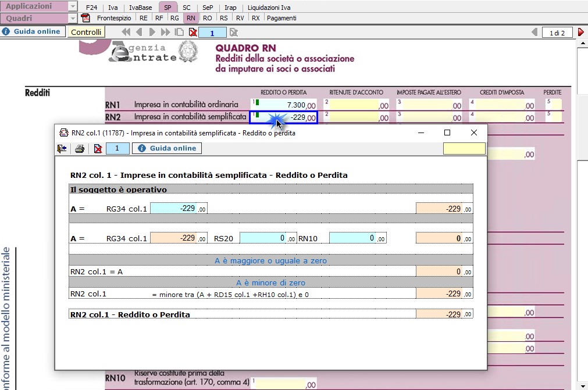Click the RN2 dialog title bar icon
This screenshot has width=588, height=390.
(x=64, y=133)
